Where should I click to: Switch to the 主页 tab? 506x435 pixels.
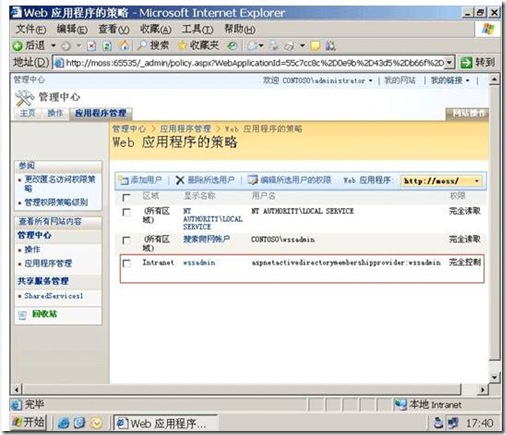coord(28,113)
